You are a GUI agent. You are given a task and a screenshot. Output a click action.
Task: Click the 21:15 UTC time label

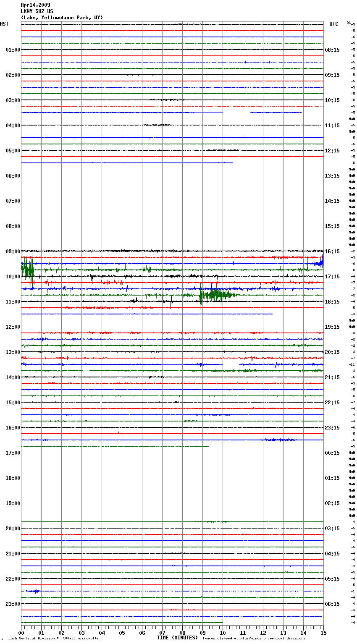[x=332, y=377]
